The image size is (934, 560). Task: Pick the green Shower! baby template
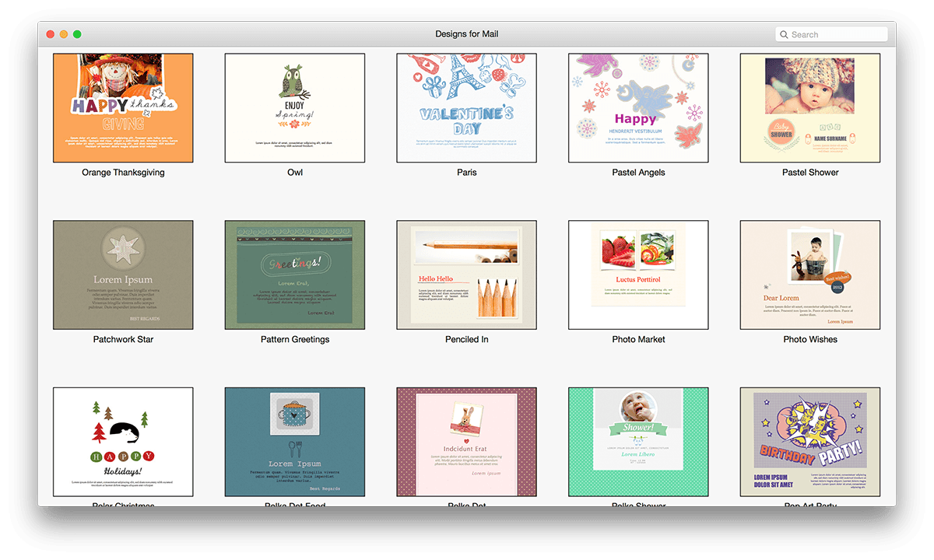638,442
